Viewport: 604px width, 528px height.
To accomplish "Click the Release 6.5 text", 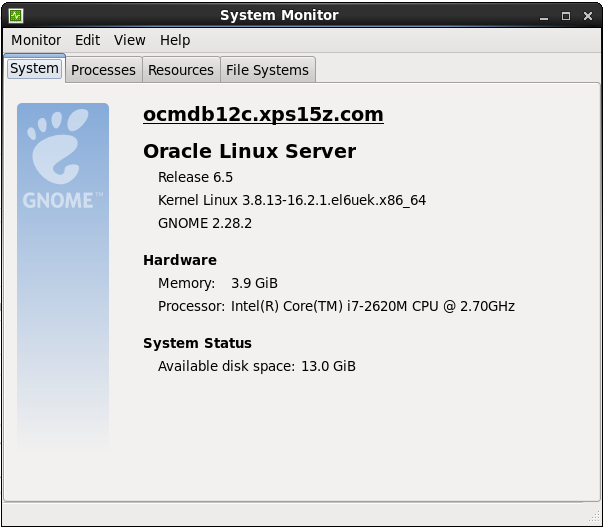I will 195,177.
